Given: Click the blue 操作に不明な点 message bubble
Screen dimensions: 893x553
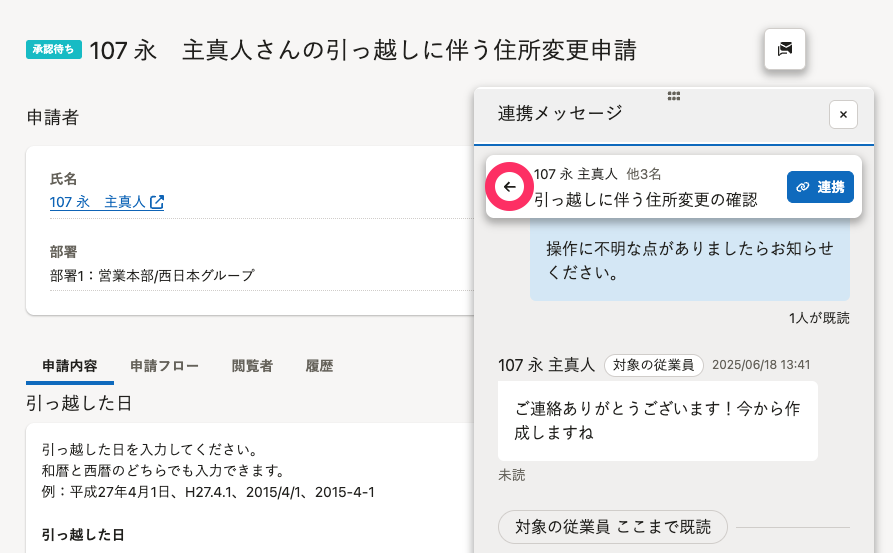Looking at the screenshot, I should (689, 260).
